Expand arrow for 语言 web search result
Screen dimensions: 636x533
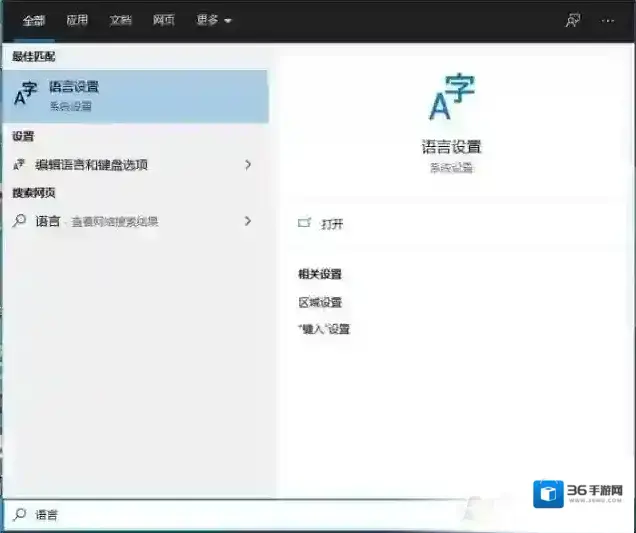point(248,221)
